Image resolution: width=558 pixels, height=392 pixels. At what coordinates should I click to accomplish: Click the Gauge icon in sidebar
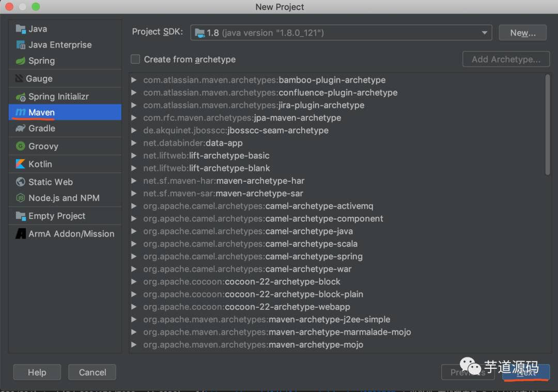tap(19, 79)
